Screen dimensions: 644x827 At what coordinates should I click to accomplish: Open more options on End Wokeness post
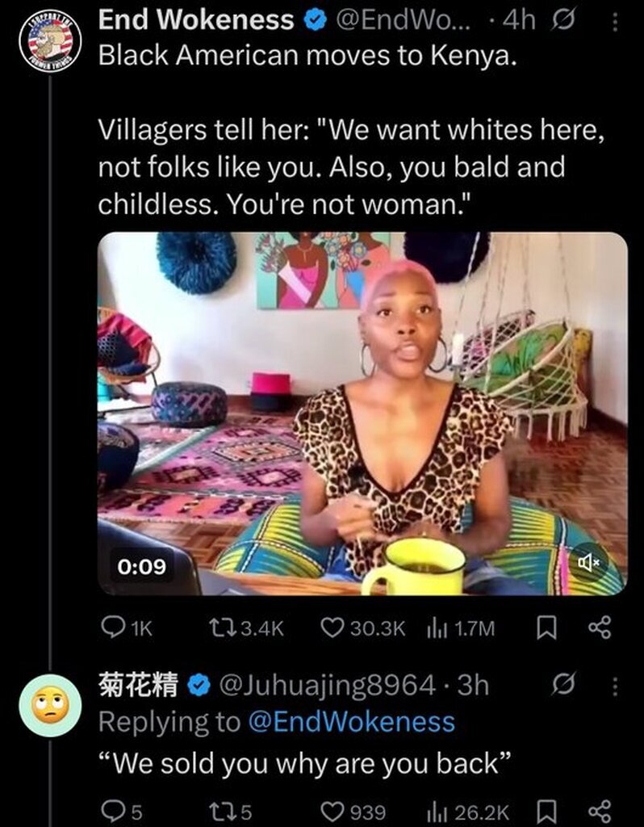(x=614, y=22)
